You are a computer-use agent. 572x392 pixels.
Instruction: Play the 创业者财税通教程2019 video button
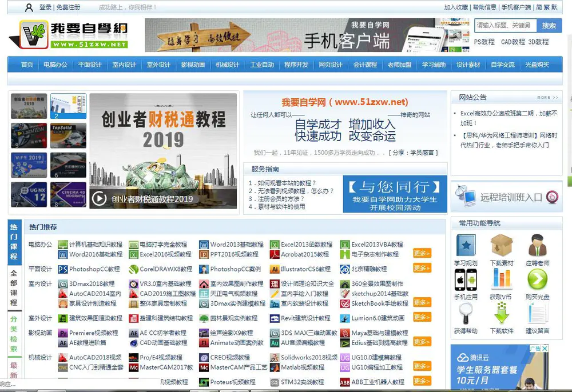click(99, 198)
